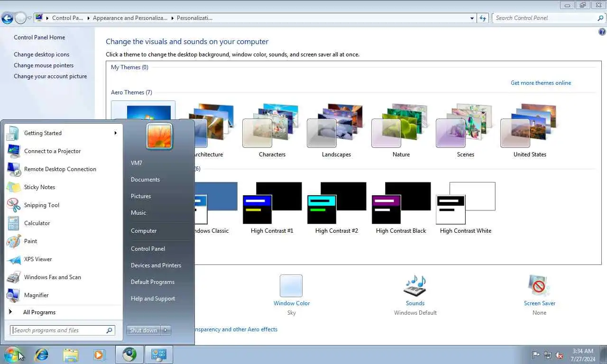
Task: Click Search programs and files box
Action: [x=62, y=330]
